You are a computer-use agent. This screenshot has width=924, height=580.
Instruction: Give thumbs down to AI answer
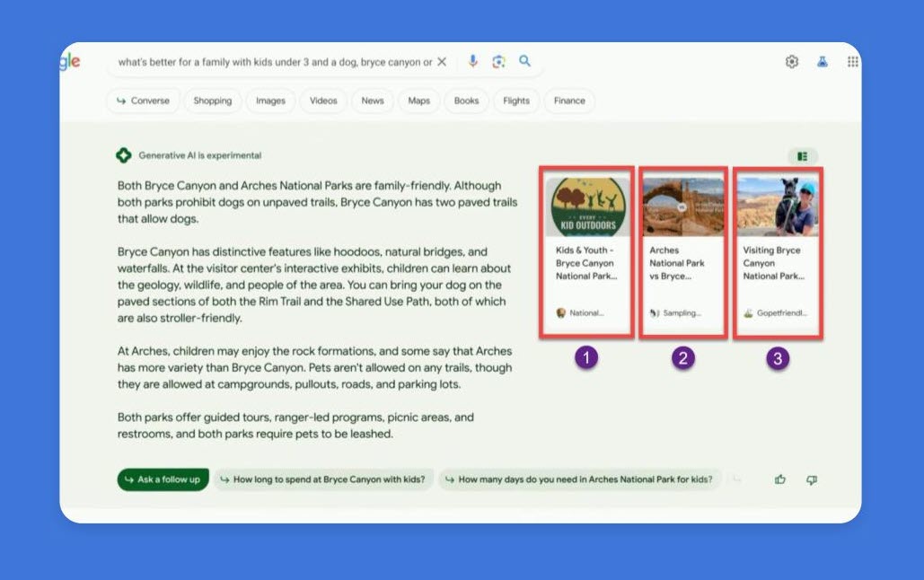point(812,479)
